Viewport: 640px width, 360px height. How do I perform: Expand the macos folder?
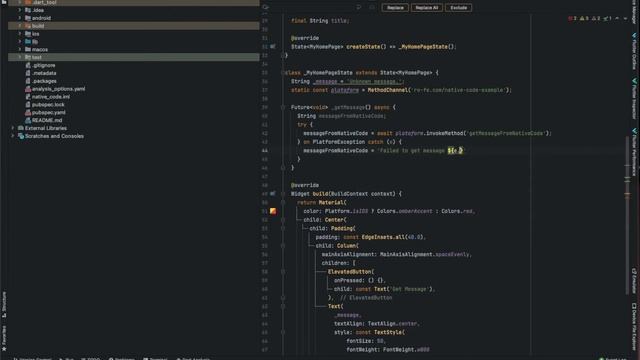click(20, 49)
